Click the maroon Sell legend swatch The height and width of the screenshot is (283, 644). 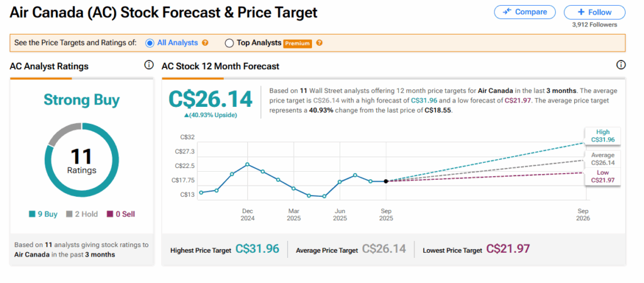pos(111,214)
